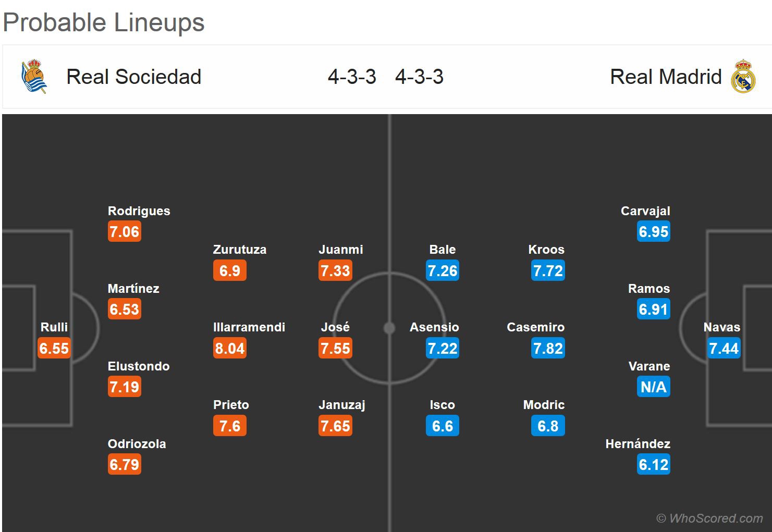The image size is (772, 532).
Task: Click the Real Madrid club crest
Action: click(x=743, y=77)
